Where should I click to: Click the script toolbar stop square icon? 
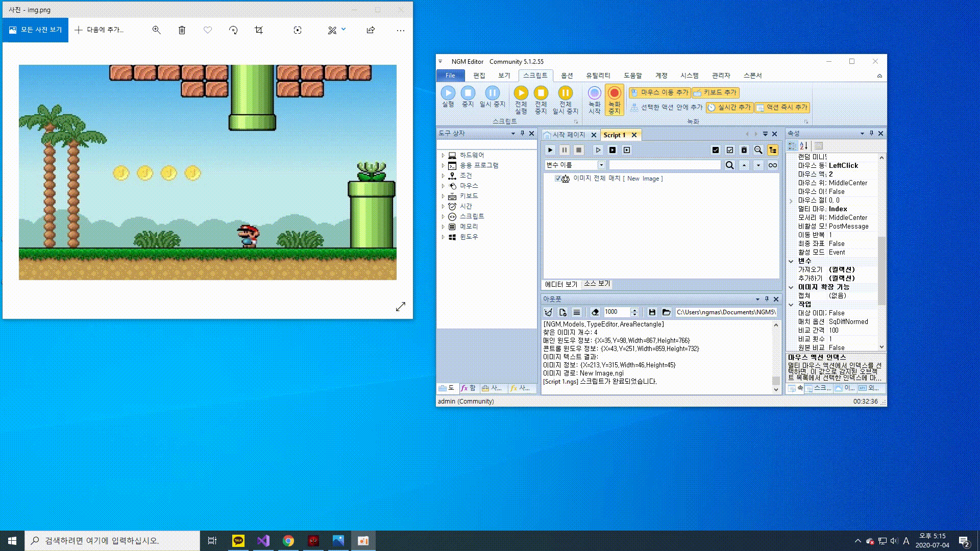[x=579, y=150]
